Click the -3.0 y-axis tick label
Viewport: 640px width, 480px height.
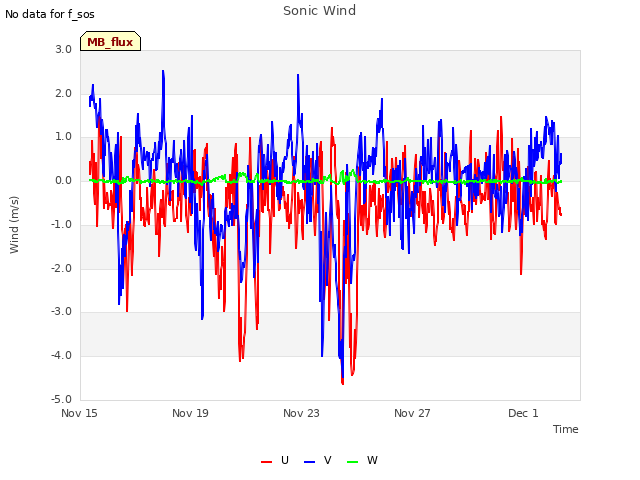61,311
